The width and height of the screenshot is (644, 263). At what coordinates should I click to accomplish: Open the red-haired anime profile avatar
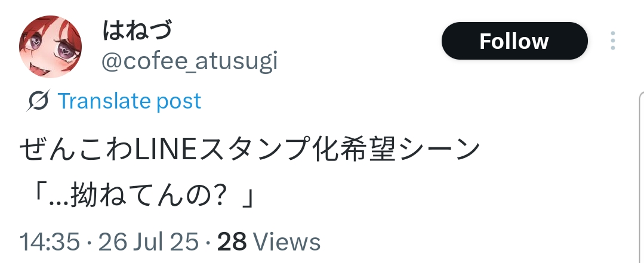[50, 47]
